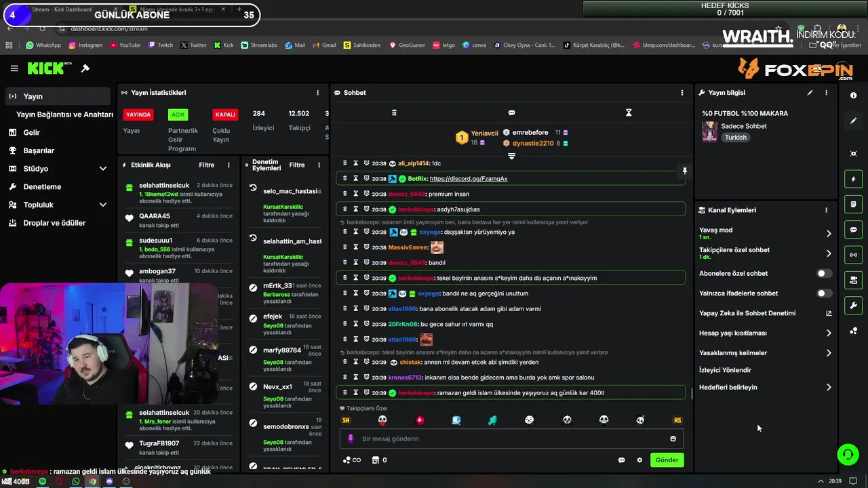Open Hedefleri belirleyin arrow
868x488 pixels.
[828, 388]
